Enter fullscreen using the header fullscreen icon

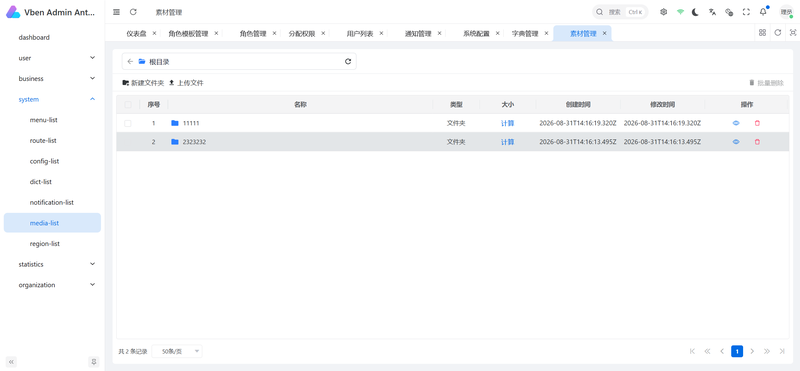[x=746, y=12]
